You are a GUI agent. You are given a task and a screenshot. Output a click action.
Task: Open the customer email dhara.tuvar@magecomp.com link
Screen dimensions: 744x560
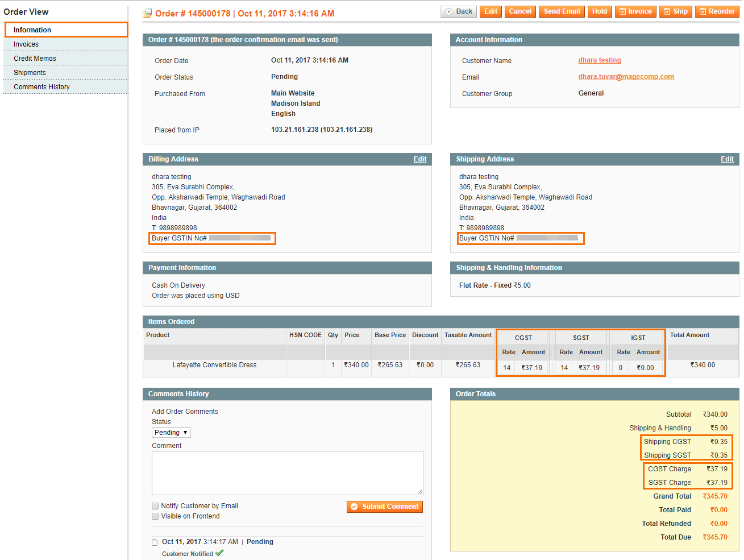(626, 76)
